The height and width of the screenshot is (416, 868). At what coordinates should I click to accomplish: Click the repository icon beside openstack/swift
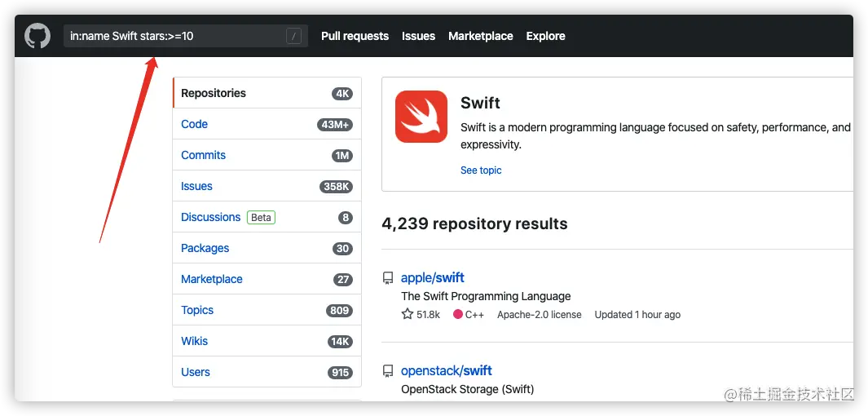(x=388, y=371)
